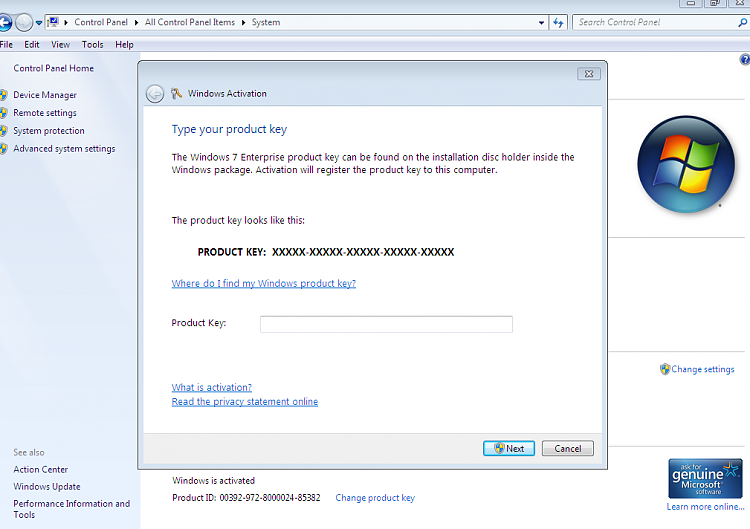Screen dimensions: 750x529
Task: Click the search magnifier icon
Action: pyautogui.click(x=742, y=22)
